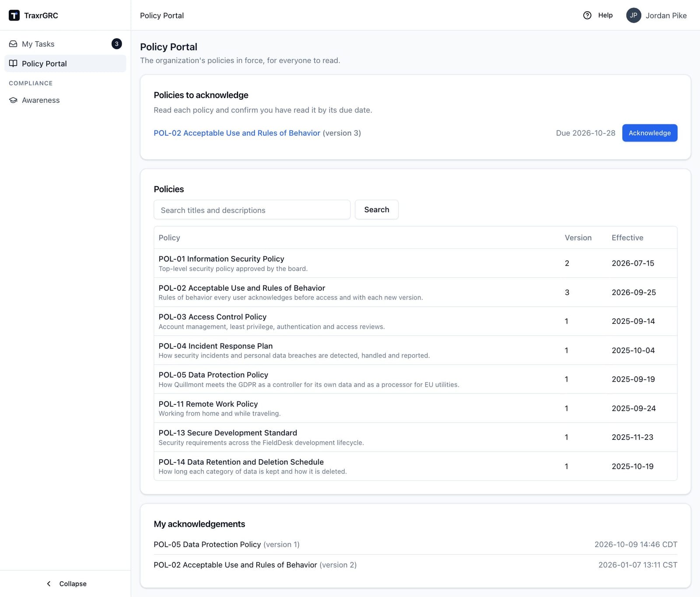Click the COMPLIANCE section label
The width and height of the screenshot is (700, 597).
pyautogui.click(x=31, y=83)
